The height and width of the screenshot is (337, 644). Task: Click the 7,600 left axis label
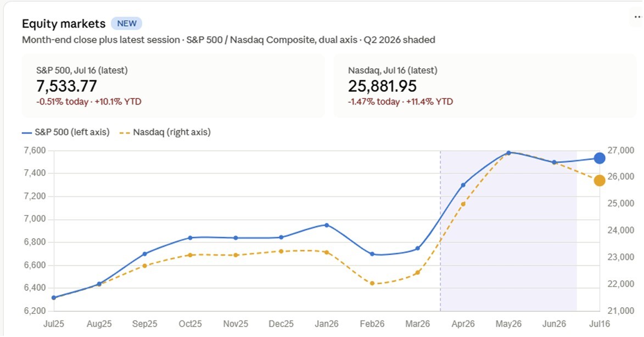tap(35, 151)
